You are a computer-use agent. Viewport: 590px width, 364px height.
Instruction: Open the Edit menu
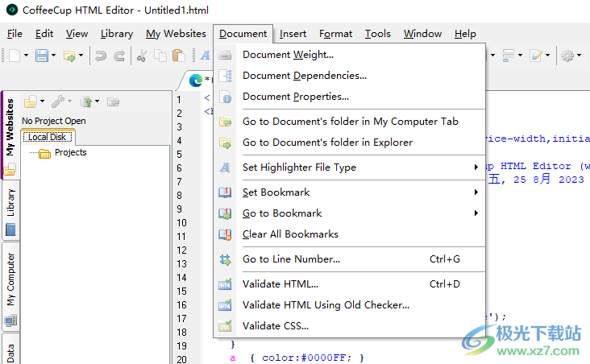[x=44, y=34]
